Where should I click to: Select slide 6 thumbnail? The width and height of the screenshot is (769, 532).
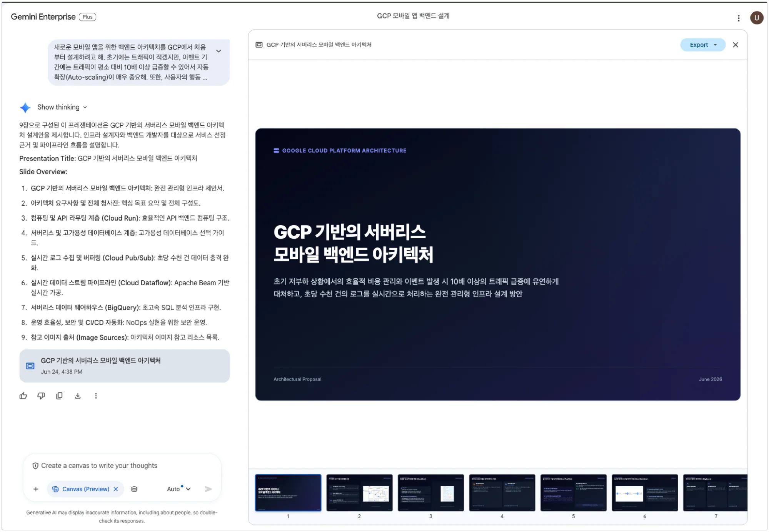tap(645, 493)
